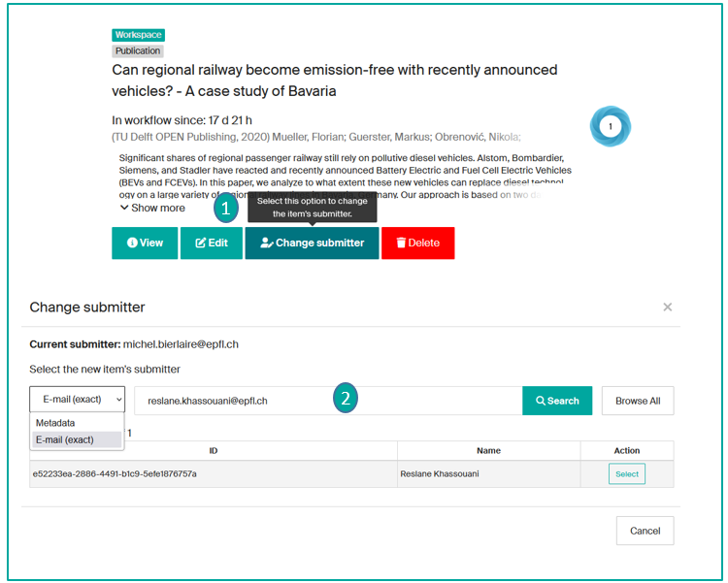The height and width of the screenshot is (583, 728).
Task: Cancel the change submitter dialog
Action: [x=645, y=531]
